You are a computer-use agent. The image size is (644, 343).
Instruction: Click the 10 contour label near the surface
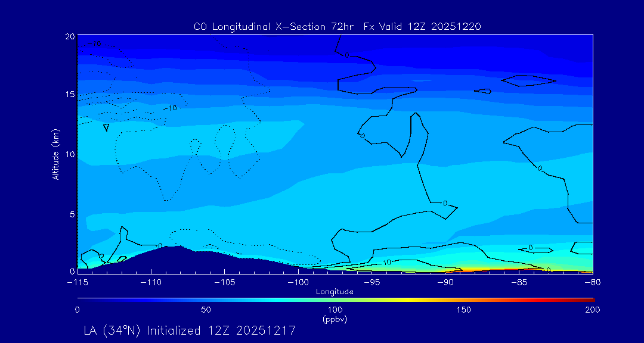point(386,262)
